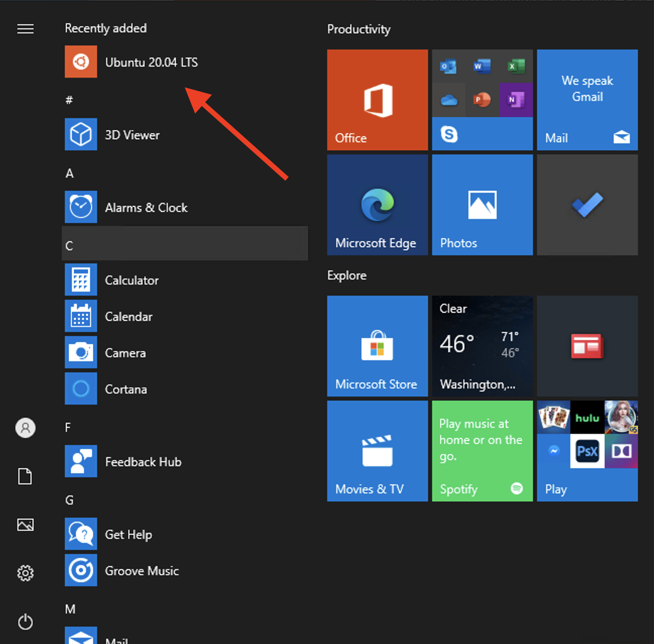The height and width of the screenshot is (644, 654).
Task: Open Calculator from the app list
Action: [x=185, y=280]
